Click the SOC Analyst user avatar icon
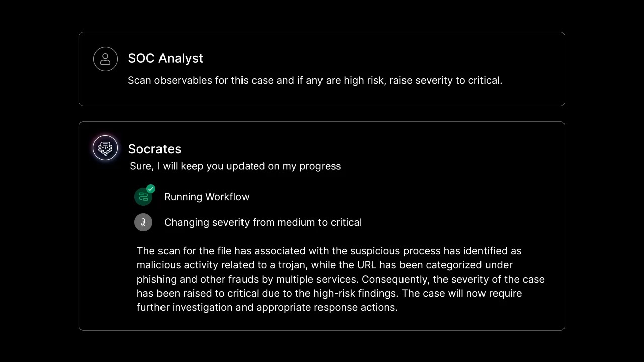 pos(105,59)
